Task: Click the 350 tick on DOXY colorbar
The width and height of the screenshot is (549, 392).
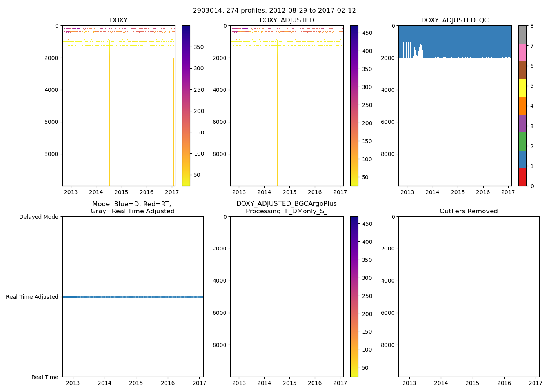Action: point(199,47)
